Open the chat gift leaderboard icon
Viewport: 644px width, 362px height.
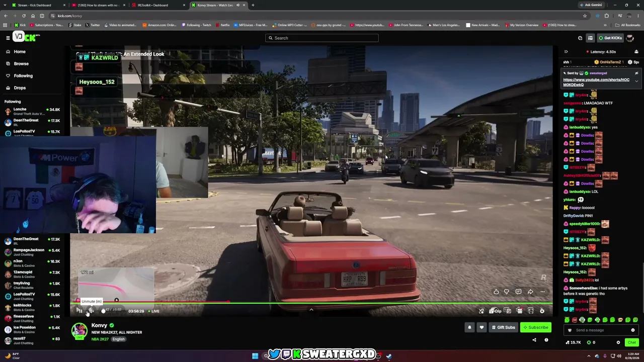coord(636,52)
